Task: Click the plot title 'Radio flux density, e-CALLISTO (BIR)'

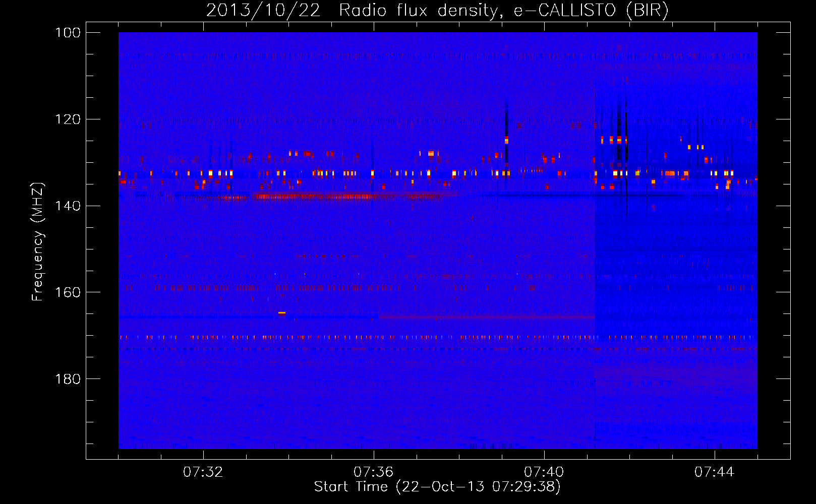Action: (503, 11)
